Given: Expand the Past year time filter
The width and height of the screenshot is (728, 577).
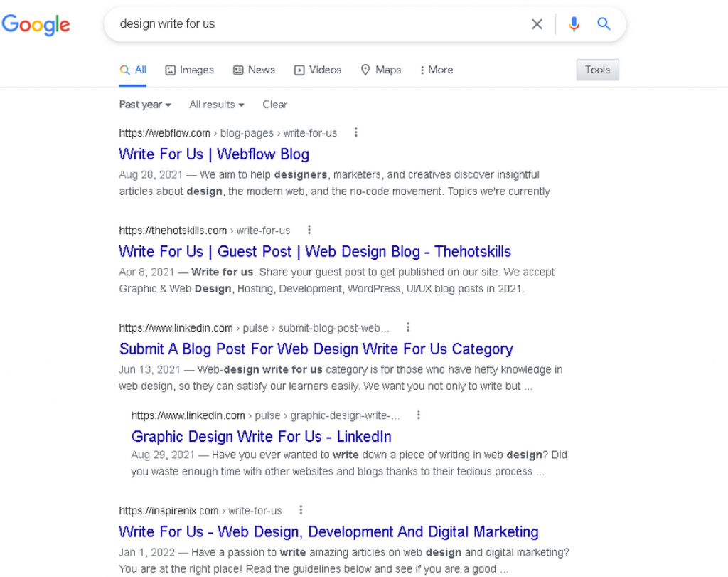Looking at the screenshot, I should click(x=145, y=105).
